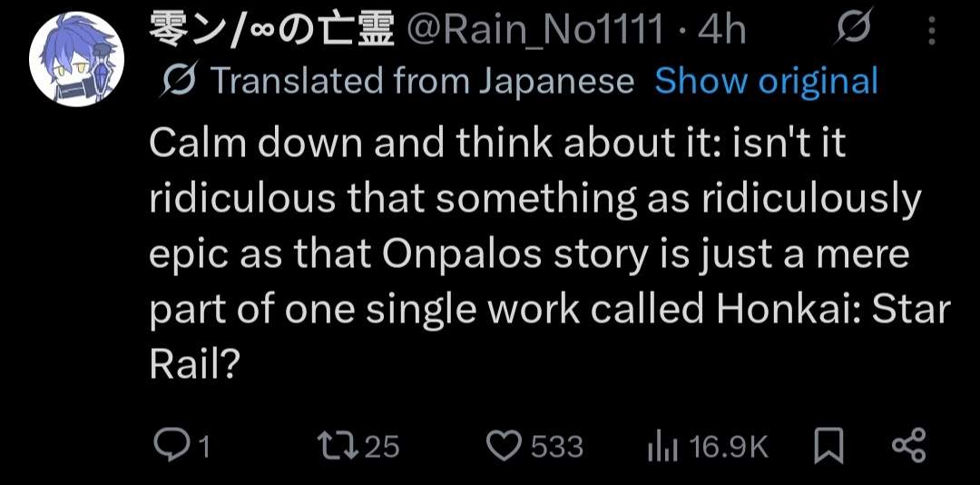Image resolution: width=980 pixels, height=485 pixels.
Task: Open the three-dot more options menu
Action: [931, 30]
